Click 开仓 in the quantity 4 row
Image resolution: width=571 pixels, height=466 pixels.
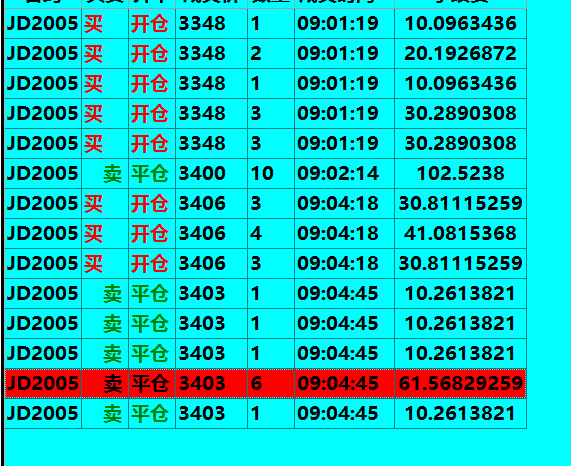pos(150,234)
